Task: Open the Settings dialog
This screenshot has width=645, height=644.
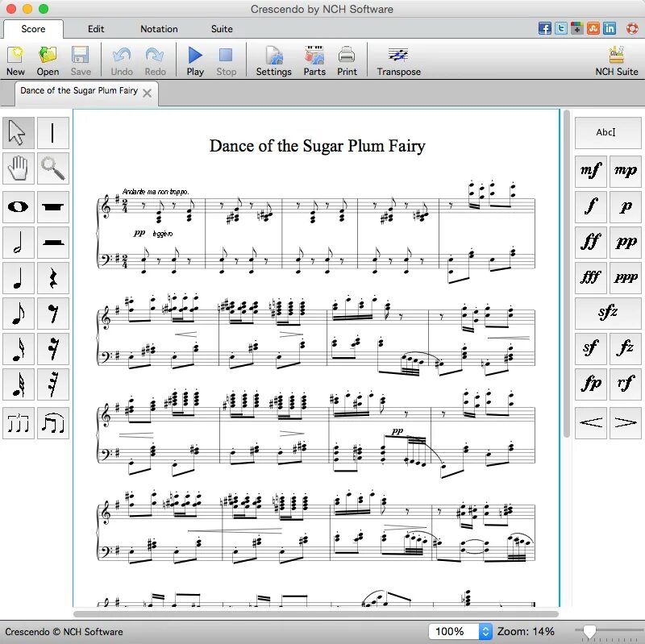Action: pyautogui.click(x=273, y=61)
